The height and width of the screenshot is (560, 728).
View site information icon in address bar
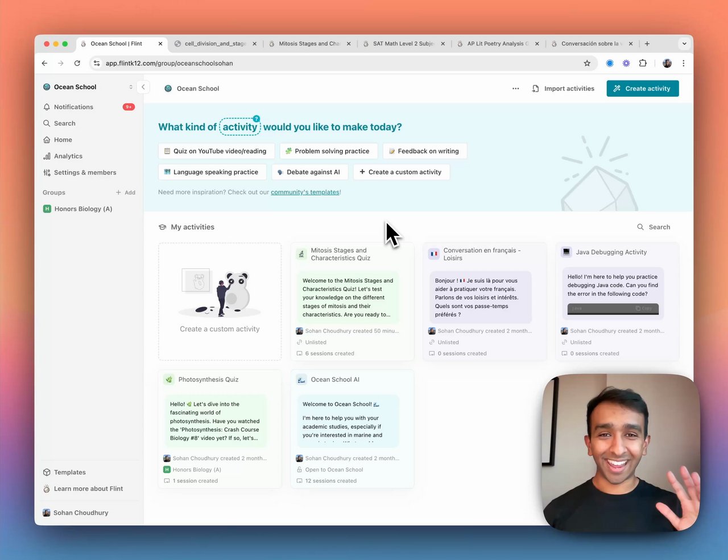(97, 64)
